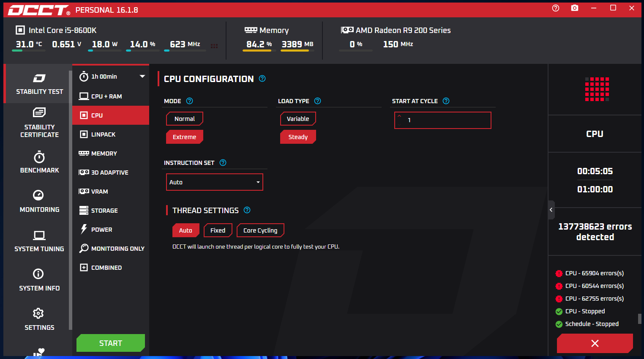Collapse the right results panel
Viewport: 644px width, 359px height.
pos(551,209)
